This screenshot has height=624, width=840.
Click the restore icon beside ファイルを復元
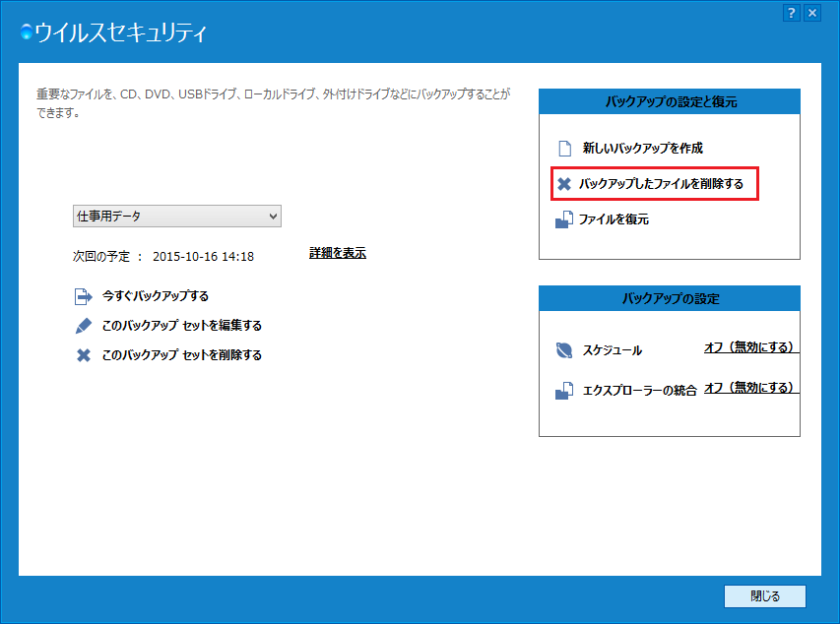pos(564,219)
